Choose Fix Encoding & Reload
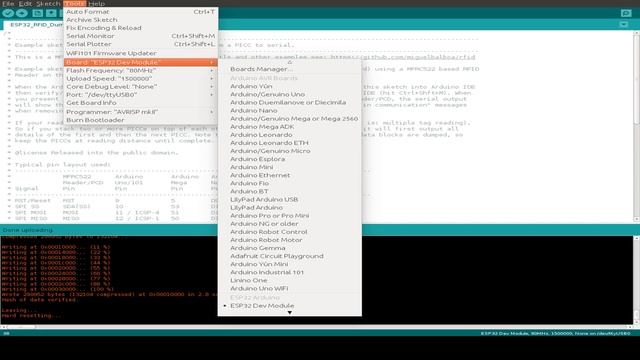This screenshot has height=360, width=640. click(x=140, y=28)
